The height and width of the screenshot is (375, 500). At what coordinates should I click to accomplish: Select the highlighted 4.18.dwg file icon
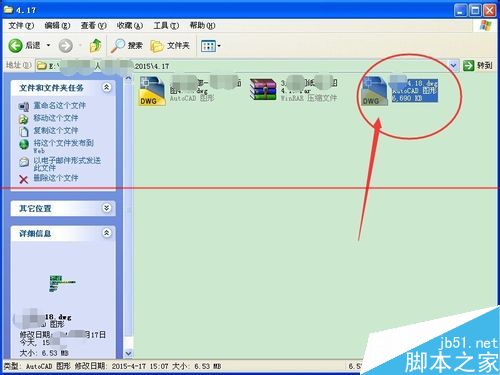pos(375,91)
